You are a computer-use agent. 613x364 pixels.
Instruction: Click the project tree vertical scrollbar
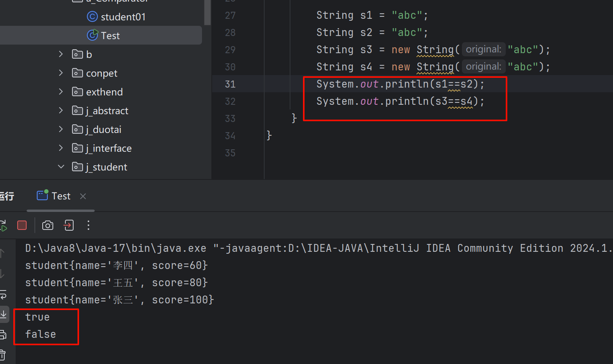coord(207,12)
